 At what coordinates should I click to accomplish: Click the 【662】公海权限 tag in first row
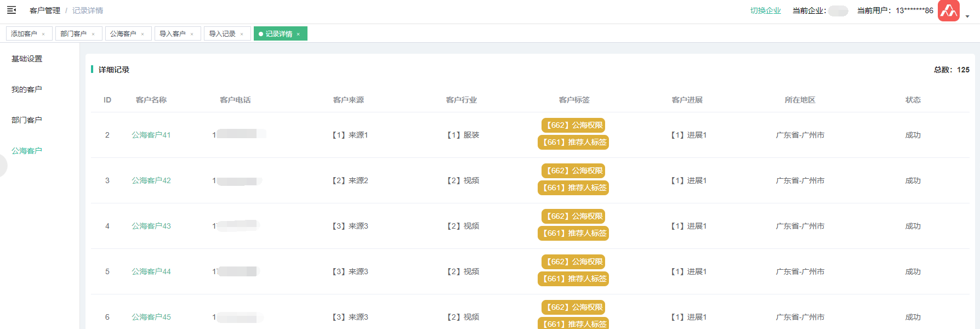(x=574, y=126)
